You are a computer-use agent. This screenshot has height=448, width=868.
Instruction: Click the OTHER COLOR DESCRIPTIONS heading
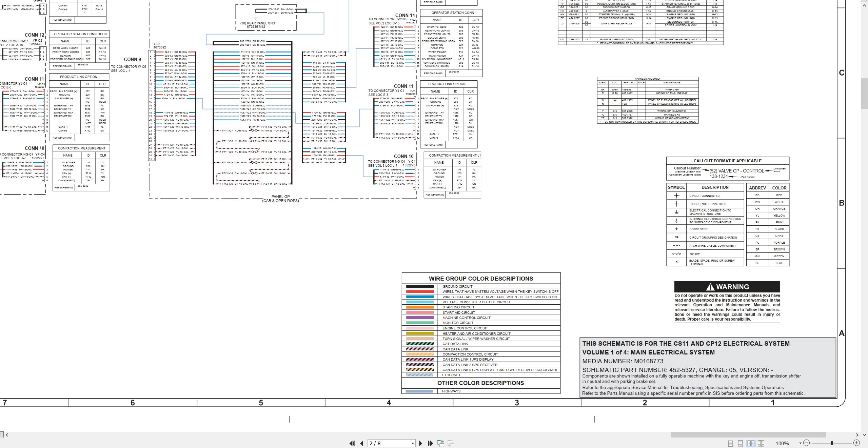[x=480, y=383]
